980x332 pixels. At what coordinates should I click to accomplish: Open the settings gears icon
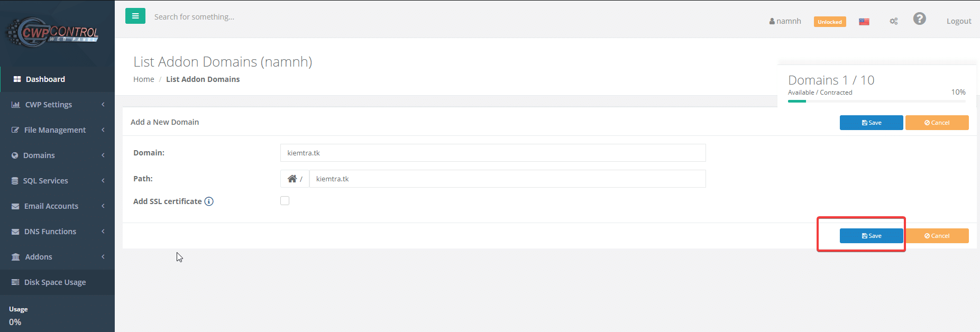pyautogui.click(x=893, y=22)
